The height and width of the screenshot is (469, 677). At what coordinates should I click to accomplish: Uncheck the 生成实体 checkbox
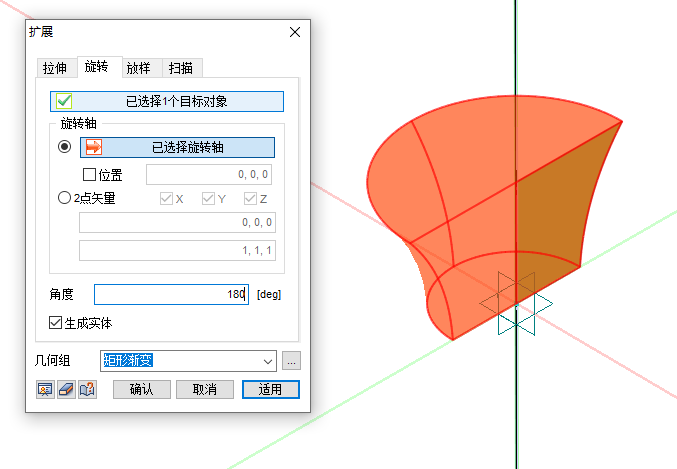click(x=55, y=323)
